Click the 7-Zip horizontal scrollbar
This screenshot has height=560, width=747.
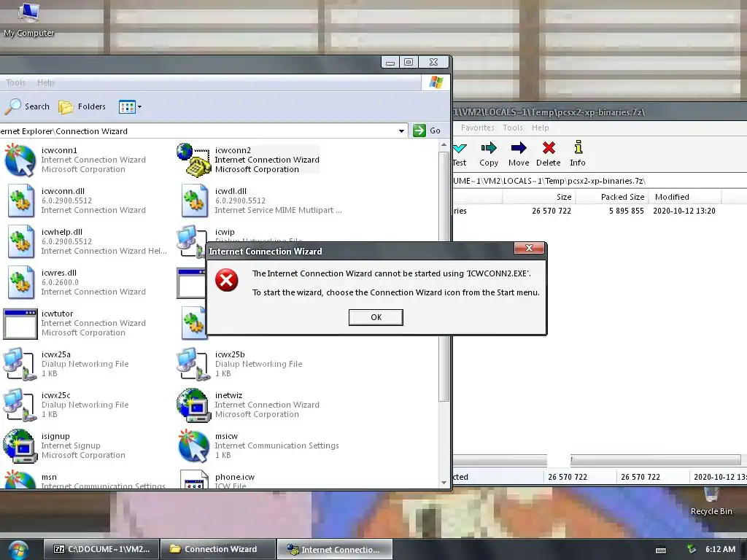point(654,459)
